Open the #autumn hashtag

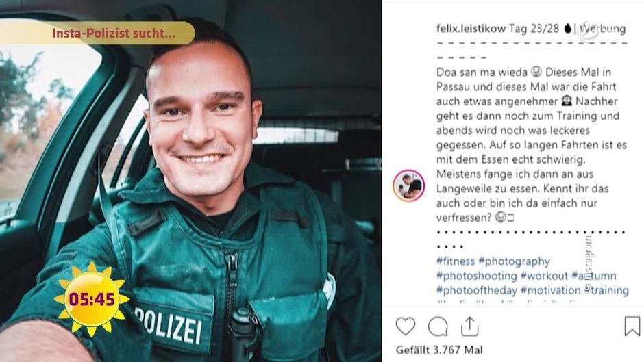[x=594, y=276]
